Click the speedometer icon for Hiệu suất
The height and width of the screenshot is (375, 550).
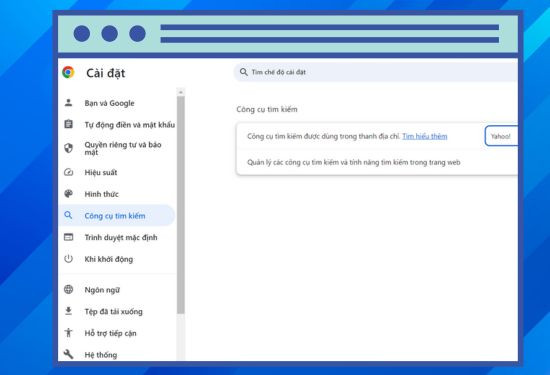(x=68, y=172)
